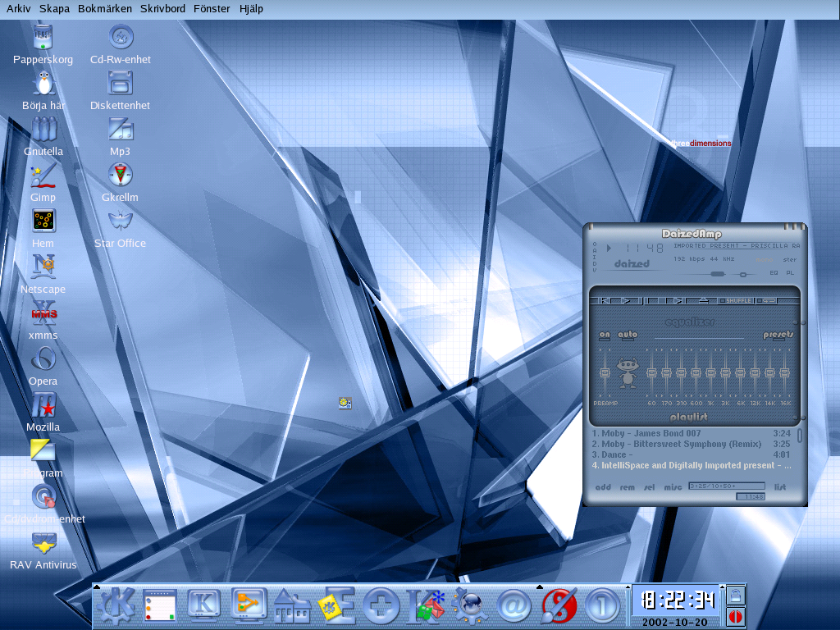The height and width of the screenshot is (630, 840).
Task: Open playlist 'rem' menu
Action: click(628, 487)
